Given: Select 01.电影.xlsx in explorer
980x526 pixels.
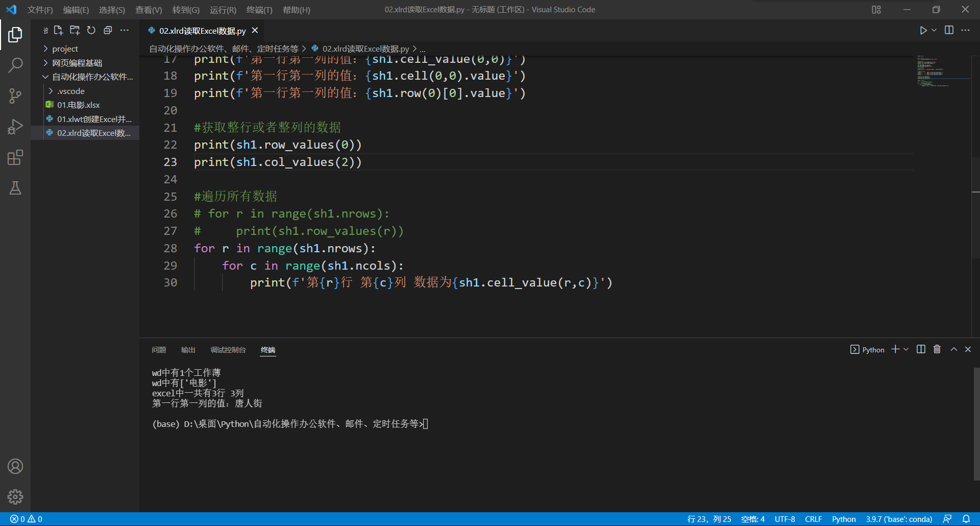Looking at the screenshot, I should click(x=85, y=105).
